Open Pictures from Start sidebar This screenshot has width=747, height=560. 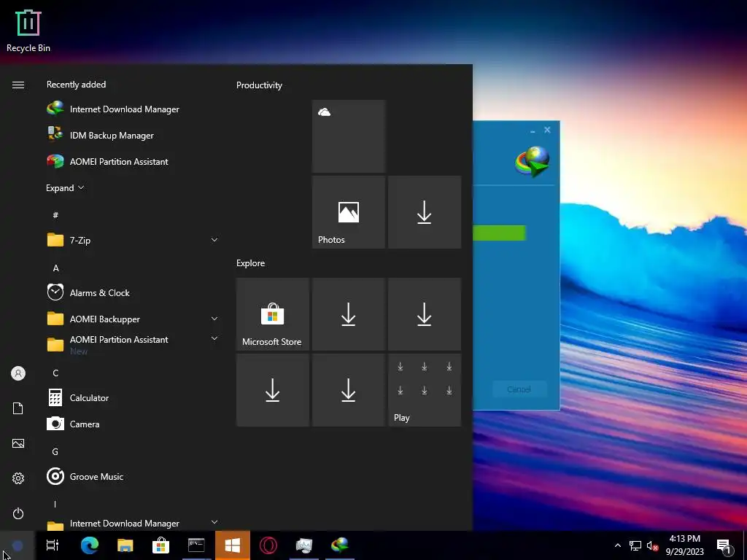(18, 443)
